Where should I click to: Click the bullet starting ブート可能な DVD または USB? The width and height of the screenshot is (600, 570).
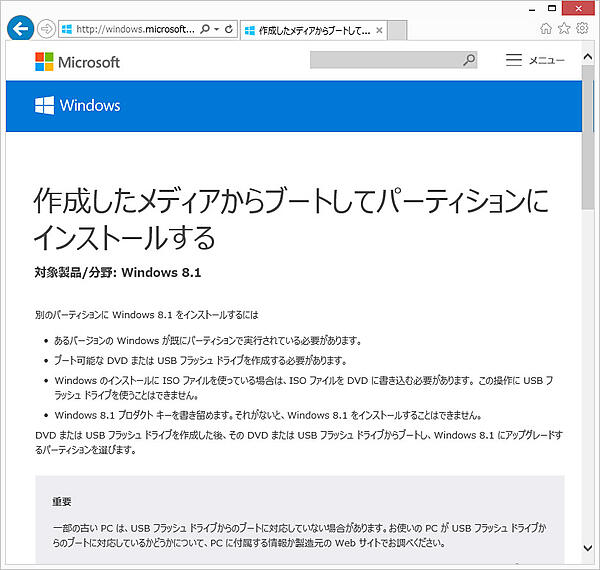click(201, 361)
